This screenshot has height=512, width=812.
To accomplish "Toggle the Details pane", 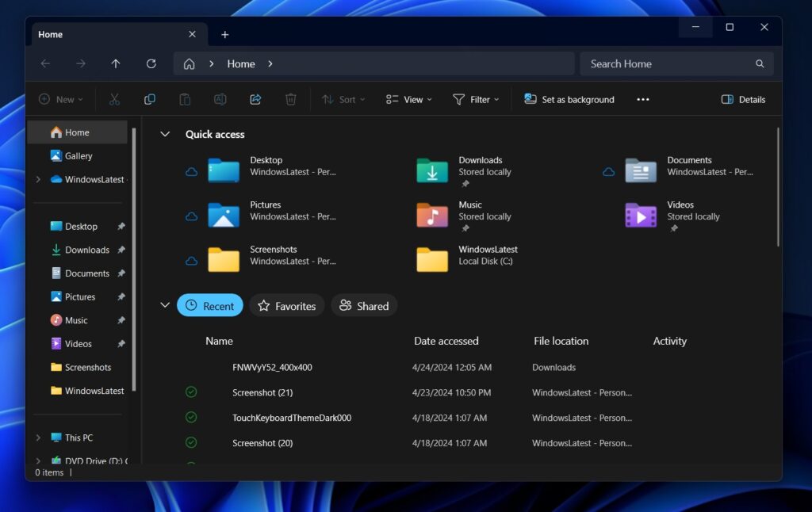I will tap(742, 99).
